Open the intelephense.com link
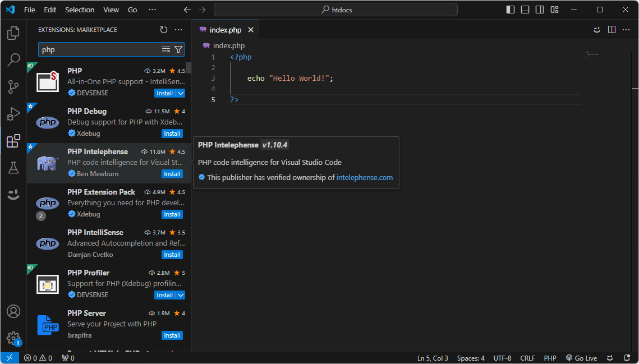This screenshot has height=364, width=639. 364,178
